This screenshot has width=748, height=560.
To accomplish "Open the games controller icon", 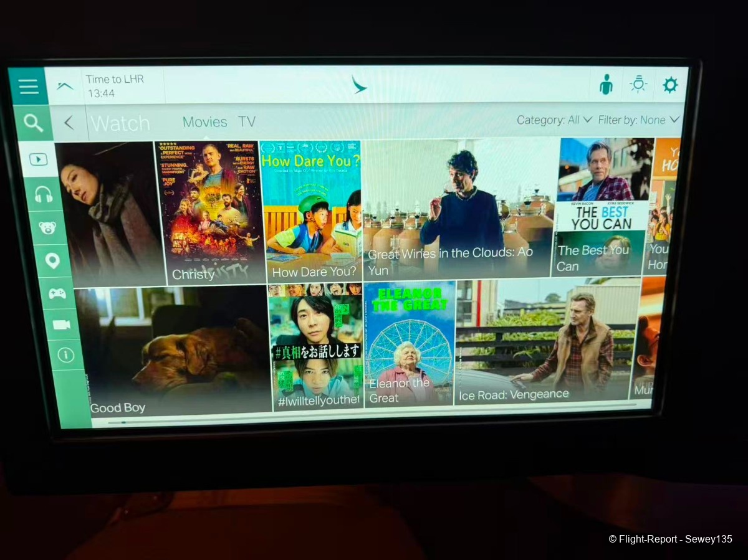I will point(57,293).
